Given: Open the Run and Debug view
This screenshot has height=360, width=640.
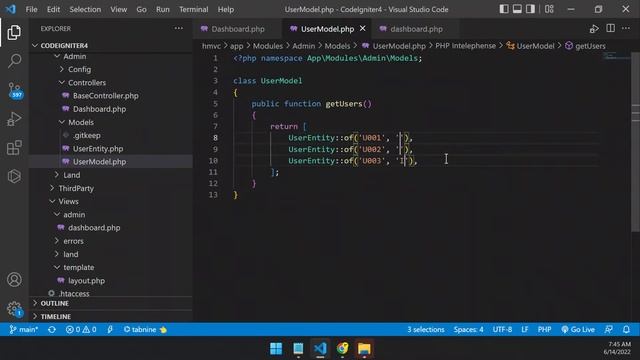Looking at the screenshot, I should pyautogui.click(x=14, y=119).
